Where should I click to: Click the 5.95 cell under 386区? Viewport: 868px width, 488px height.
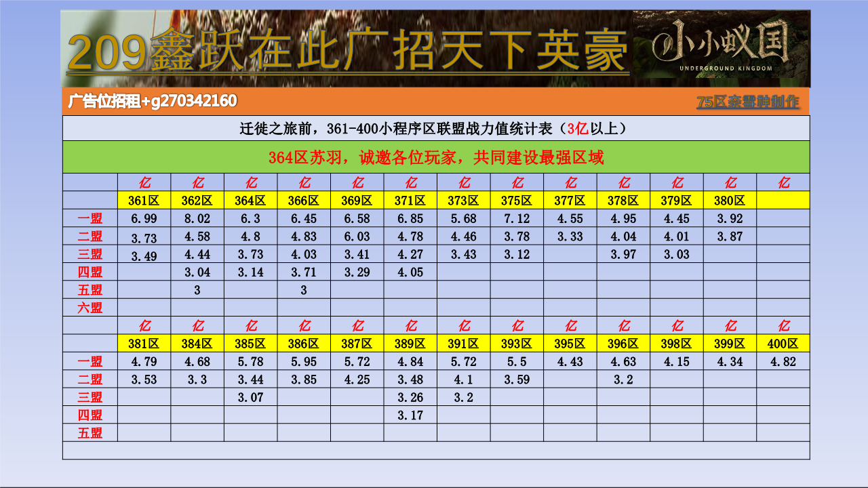pos(304,362)
